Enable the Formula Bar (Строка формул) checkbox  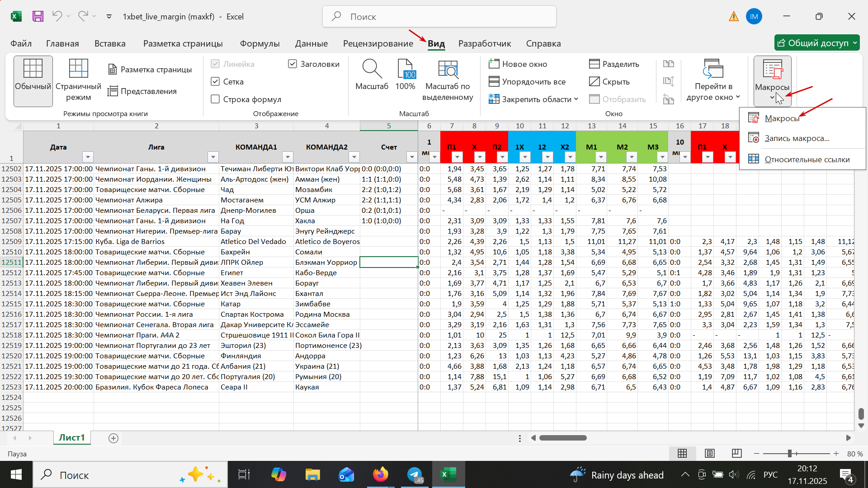pyautogui.click(x=216, y=99)
